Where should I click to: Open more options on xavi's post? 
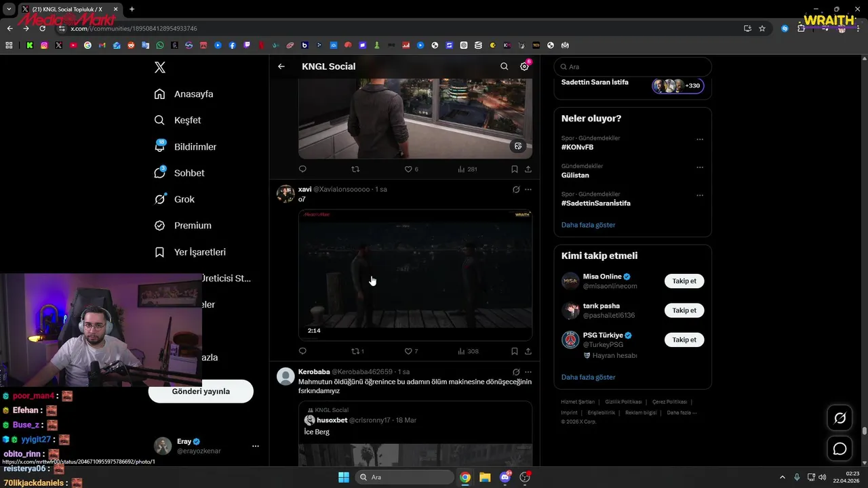[528, 190]
